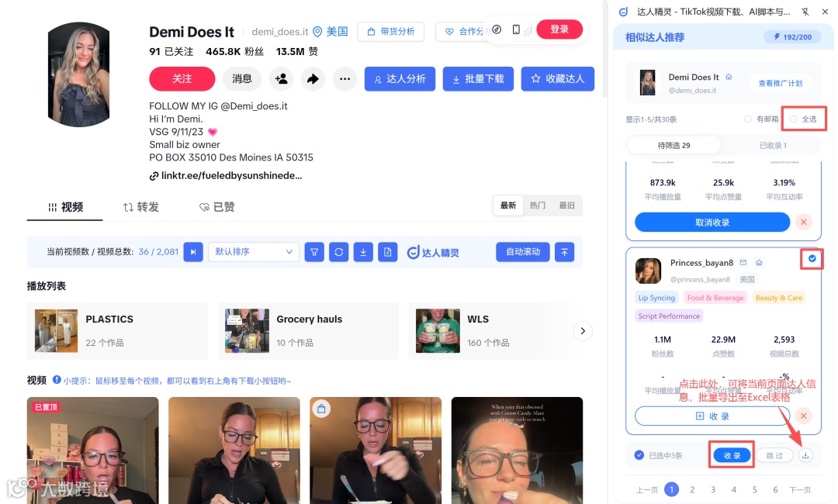The image size is (838, 504).
Task: Click the 自动滚动 auto-scroll button
Action: tap(523, 252)
